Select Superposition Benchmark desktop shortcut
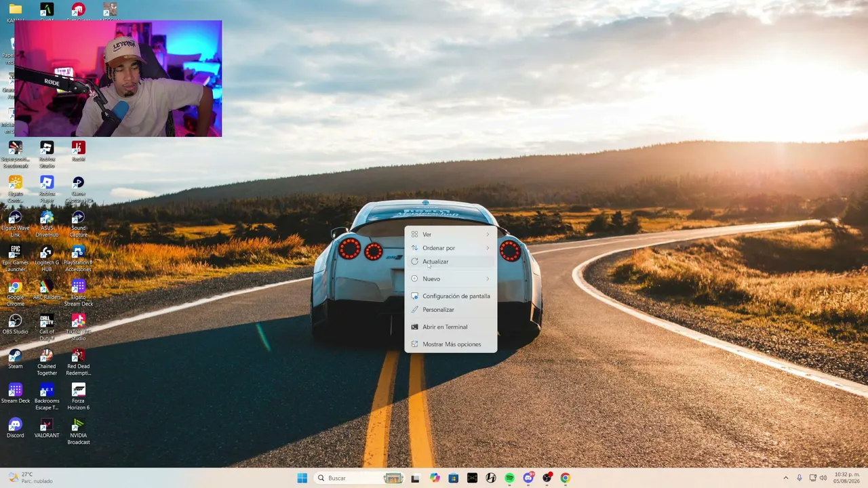 (x=15, y=155)
